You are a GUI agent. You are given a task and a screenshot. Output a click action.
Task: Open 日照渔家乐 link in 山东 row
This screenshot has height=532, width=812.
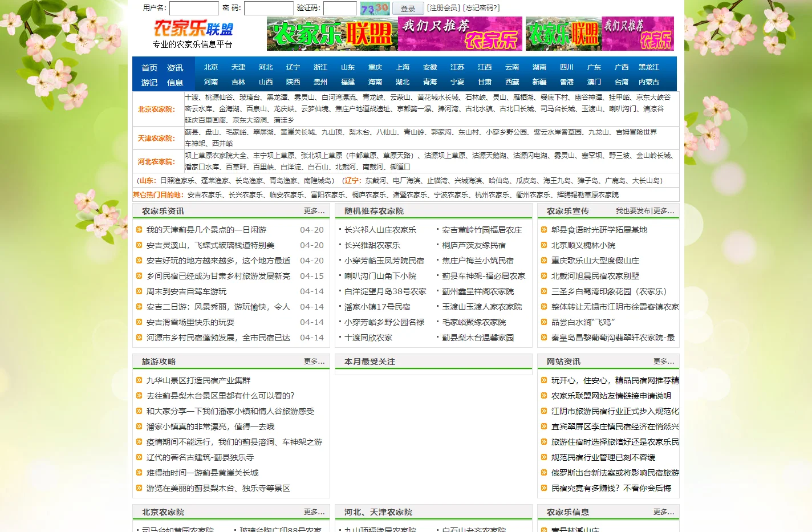pos(177,181)
